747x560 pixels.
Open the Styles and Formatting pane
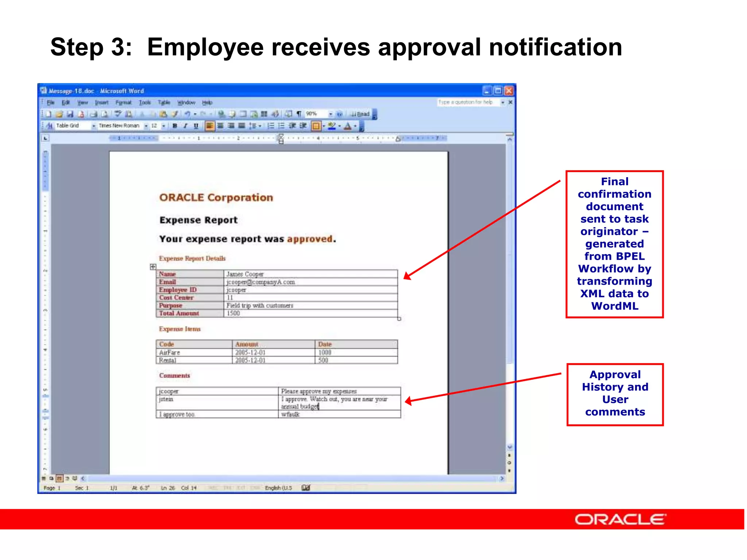coord(49,126)
